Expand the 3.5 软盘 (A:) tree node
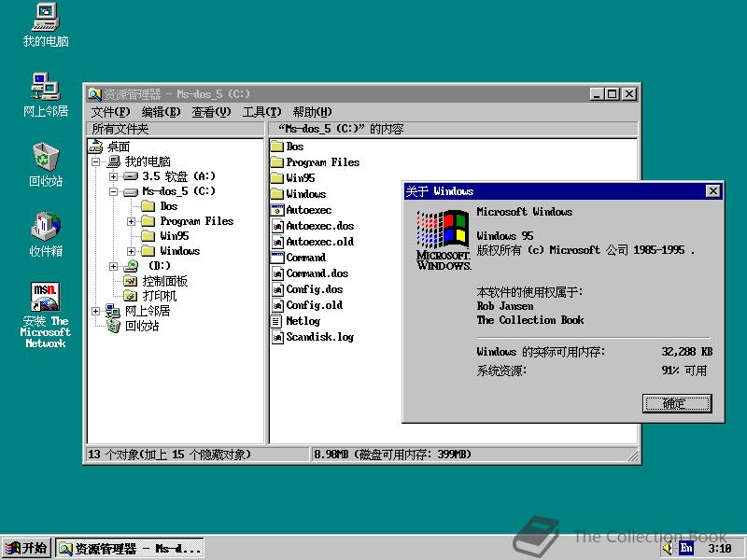Viewport: 747px width, 560px height. click(113, 176)
